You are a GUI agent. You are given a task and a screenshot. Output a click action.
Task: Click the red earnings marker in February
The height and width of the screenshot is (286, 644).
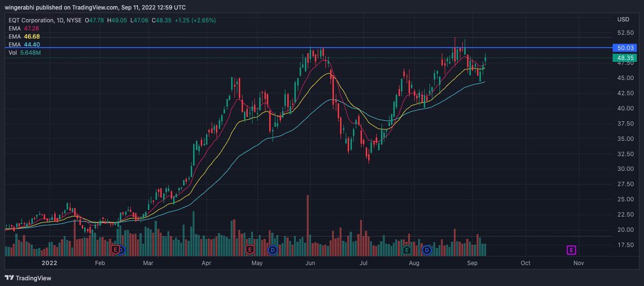[115, 250]
